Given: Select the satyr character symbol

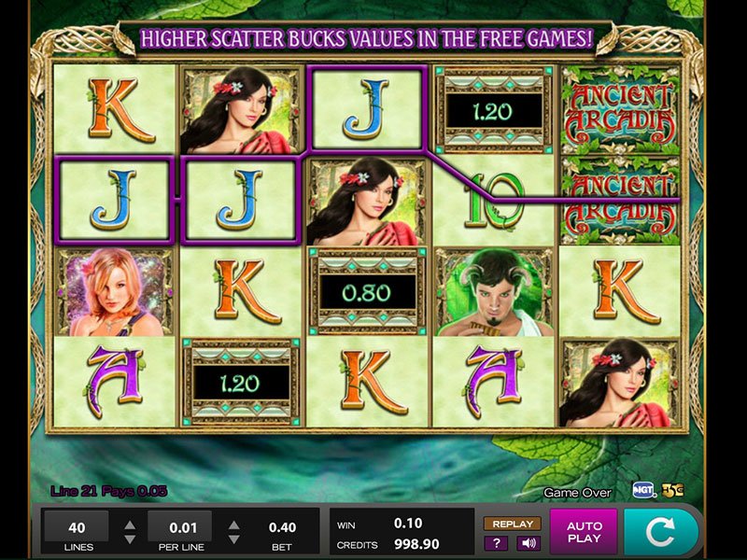Looking at the screenshot, I should [494, 291].
